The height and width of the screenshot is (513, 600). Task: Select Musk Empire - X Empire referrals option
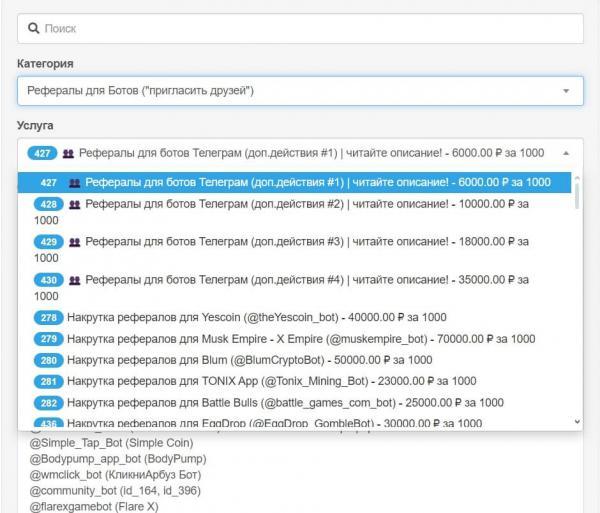click(x=294, y=339)
